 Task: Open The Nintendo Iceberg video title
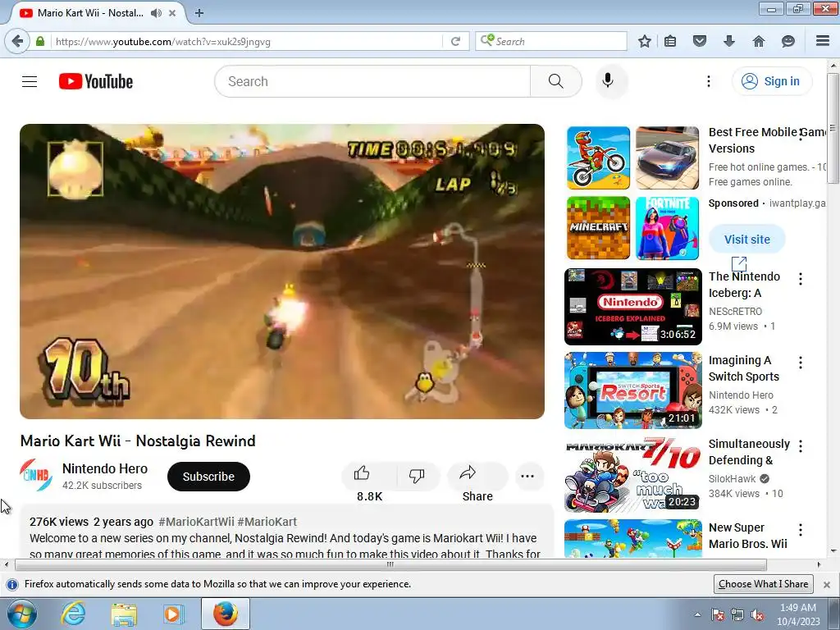click(745, 285)
